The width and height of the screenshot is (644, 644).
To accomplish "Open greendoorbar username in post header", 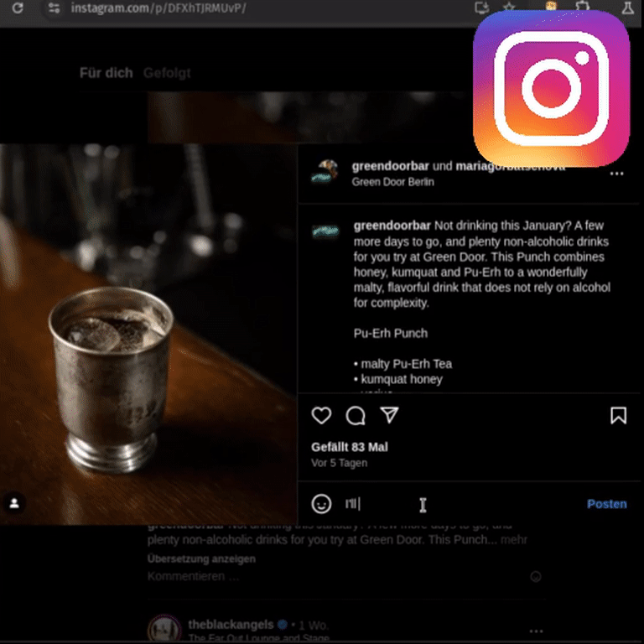I will click(x=390, y=166).
